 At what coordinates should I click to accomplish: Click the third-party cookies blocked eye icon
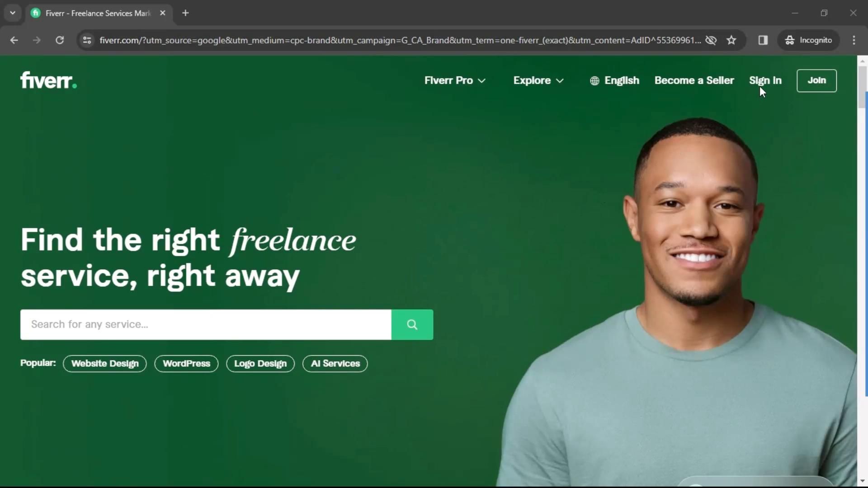coord(711,40)
